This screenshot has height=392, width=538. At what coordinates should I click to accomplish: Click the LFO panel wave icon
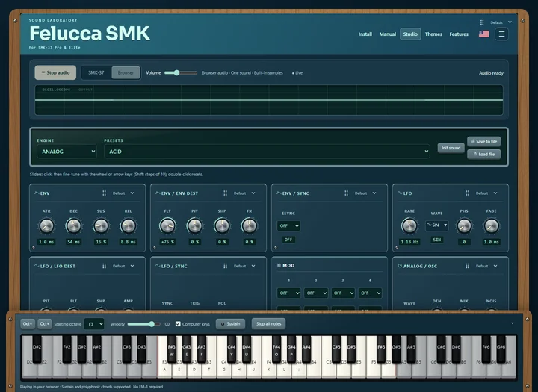coord(400,193)
